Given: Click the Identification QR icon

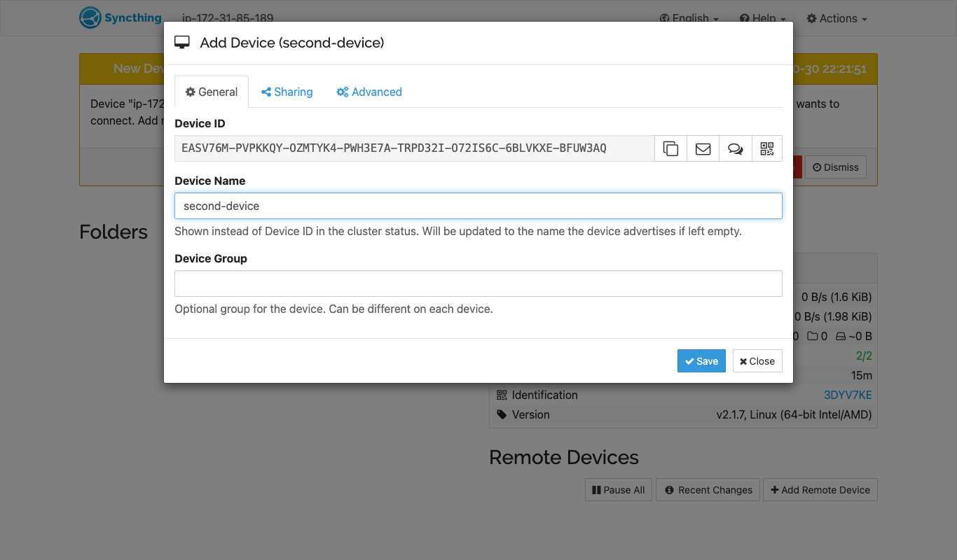Looking at the screenshot, I should click(x=502, y=395).
